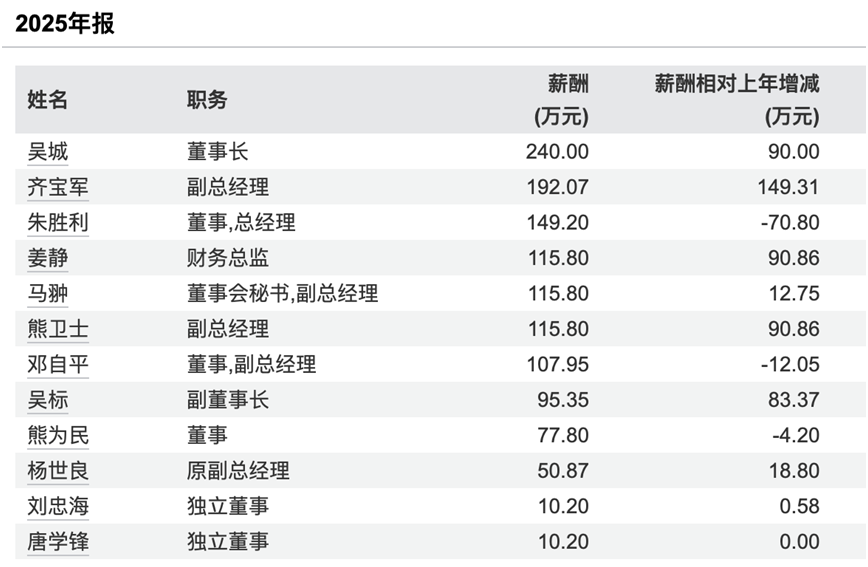Click the 职务 column header
The height and width of the screenshot is (567, 868).
point(207,100)
